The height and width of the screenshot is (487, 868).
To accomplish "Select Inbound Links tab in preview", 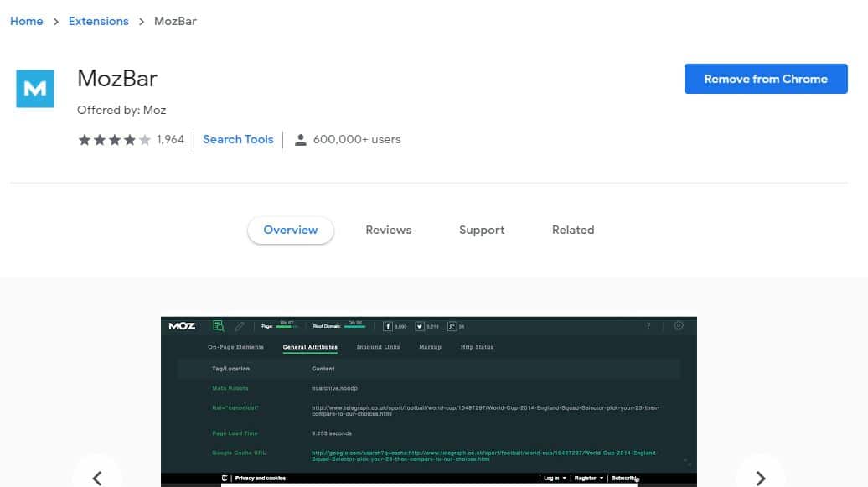I will coord(378,347).
